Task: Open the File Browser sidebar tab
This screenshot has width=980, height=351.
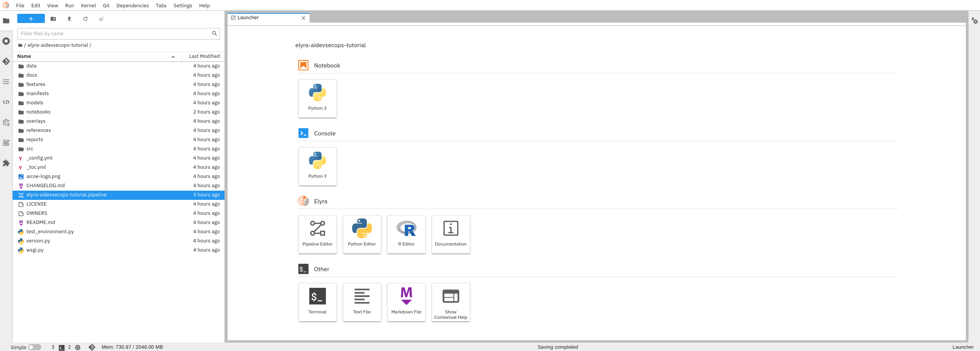Action: 6,21
